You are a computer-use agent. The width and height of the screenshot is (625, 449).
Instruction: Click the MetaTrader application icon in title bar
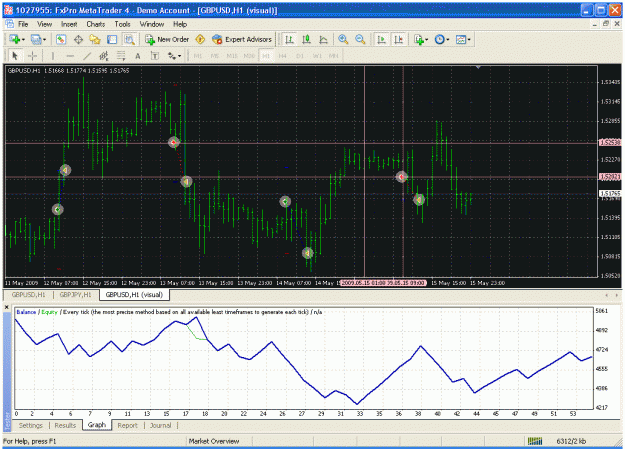pos(8,10)
